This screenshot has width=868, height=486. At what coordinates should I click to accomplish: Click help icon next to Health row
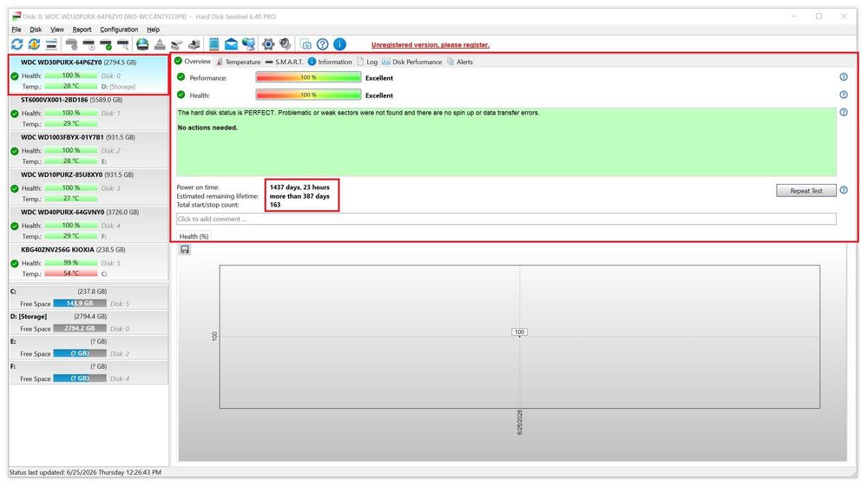(844, 95)
